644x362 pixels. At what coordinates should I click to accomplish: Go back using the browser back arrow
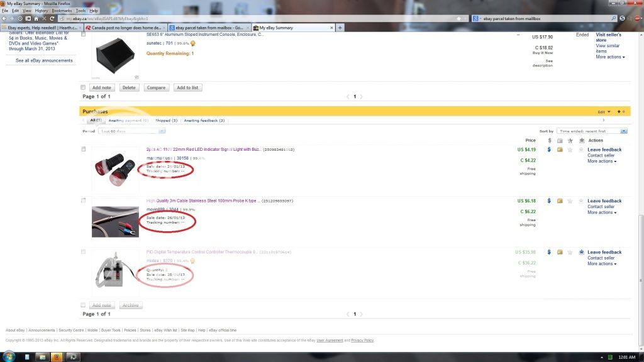[4, 18]
